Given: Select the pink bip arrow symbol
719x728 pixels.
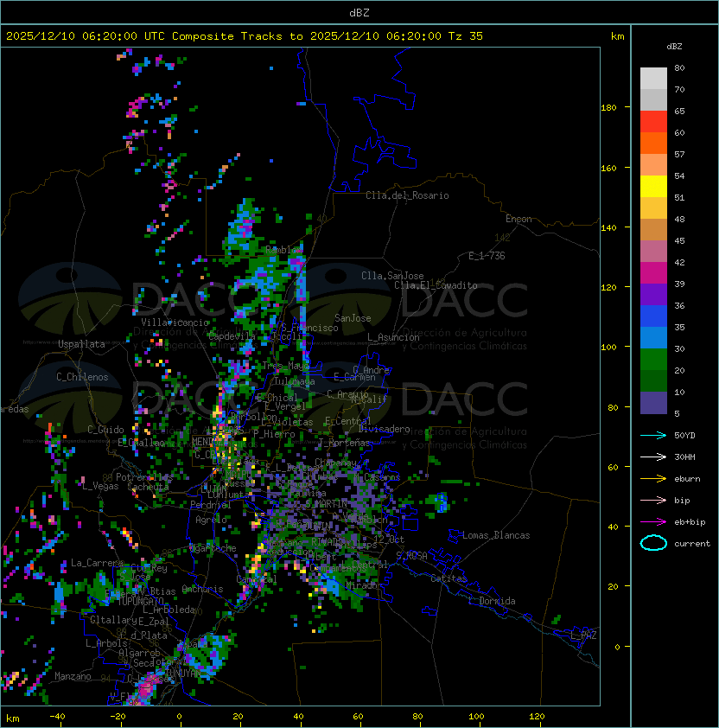Looking at the screenshot, I should click(x=653, y=501).
